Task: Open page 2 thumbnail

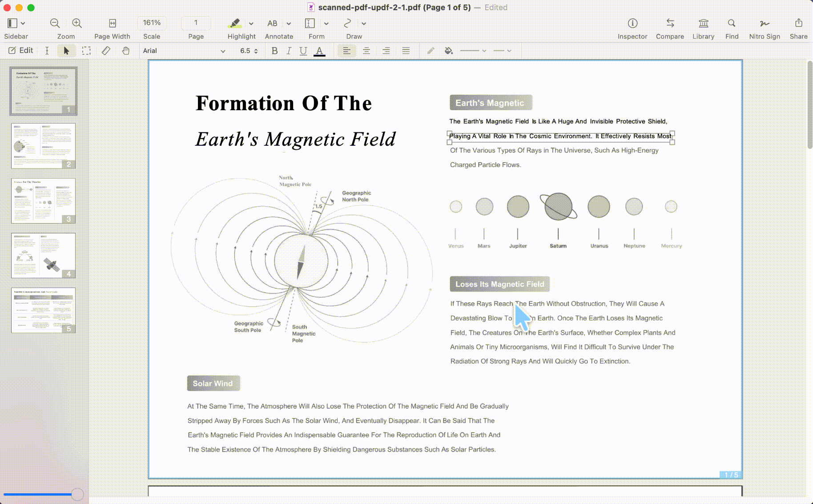Action: (43, 146)
